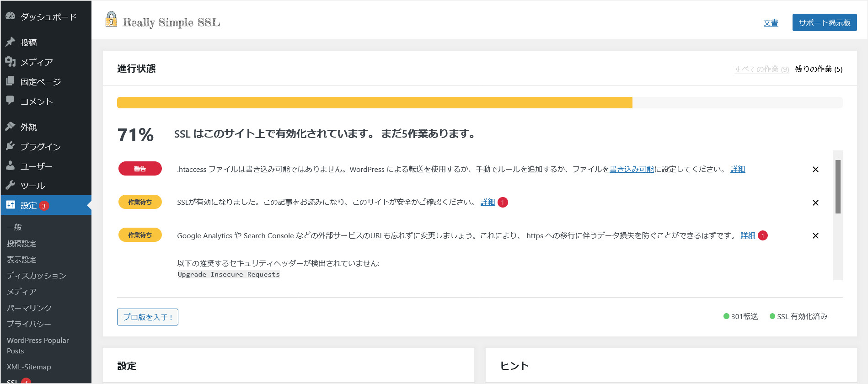Open 一般 settings submenu

[14, 227]
